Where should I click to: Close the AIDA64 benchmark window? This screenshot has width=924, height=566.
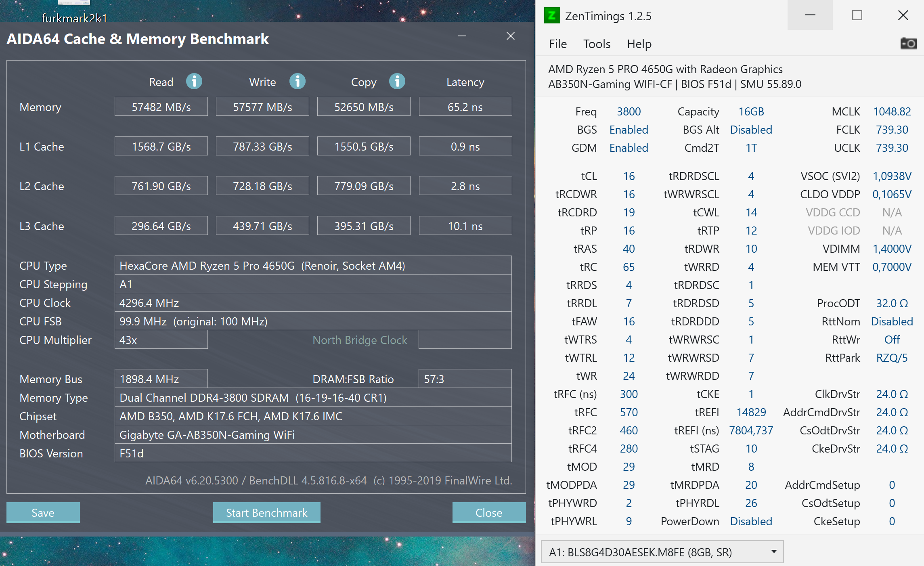pos(511,36)
